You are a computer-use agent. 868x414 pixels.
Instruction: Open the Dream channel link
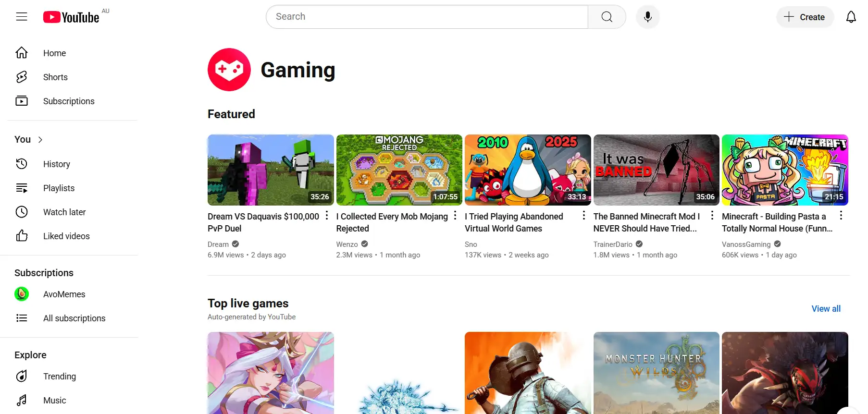point(218,244)
